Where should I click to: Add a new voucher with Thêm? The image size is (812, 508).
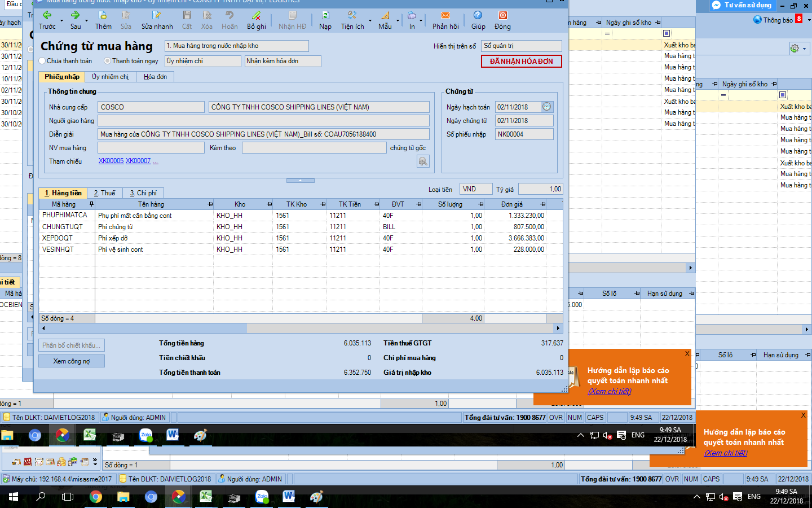(x=103, y=20)
